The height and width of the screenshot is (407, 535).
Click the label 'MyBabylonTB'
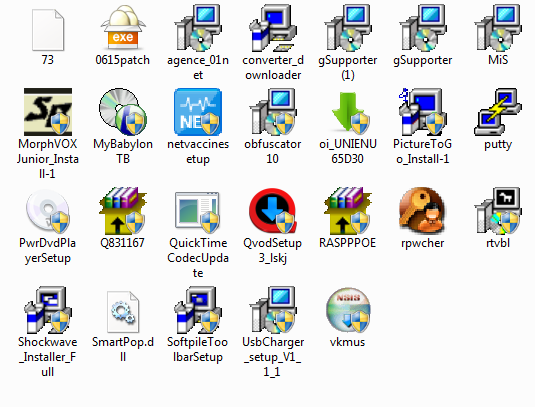123,151
